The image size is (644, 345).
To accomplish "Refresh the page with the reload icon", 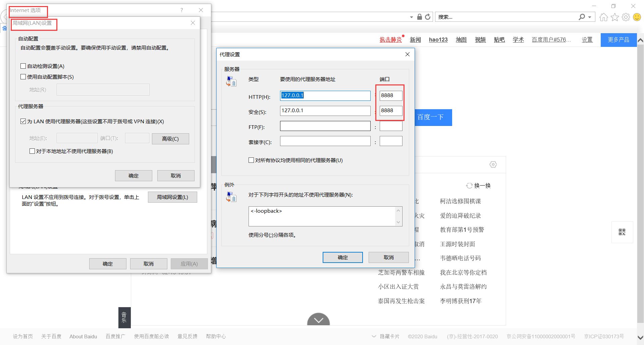I will 427,17.
